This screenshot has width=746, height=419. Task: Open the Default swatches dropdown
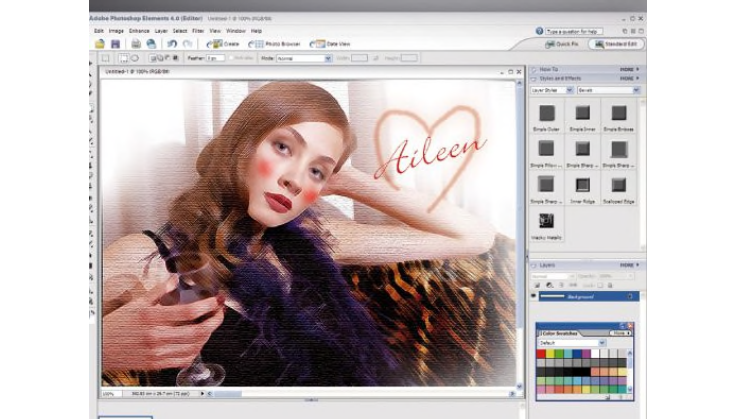[x=572, y=342]
